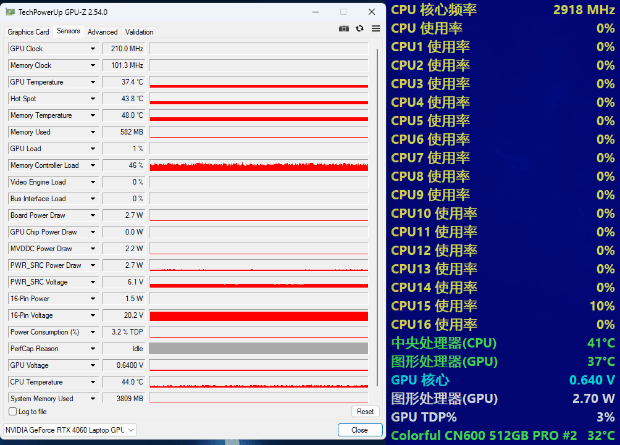Image resolution: width=620 pixels, height=445 pixels.
Task: Expand the Memory Controller Load dropdown
Action: pos(93,165)
